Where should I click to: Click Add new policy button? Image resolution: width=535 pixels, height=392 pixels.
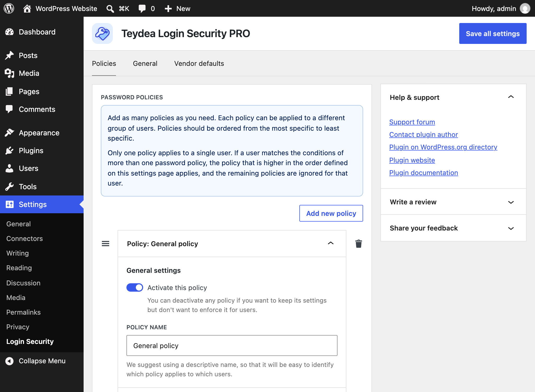pos(331,213)
